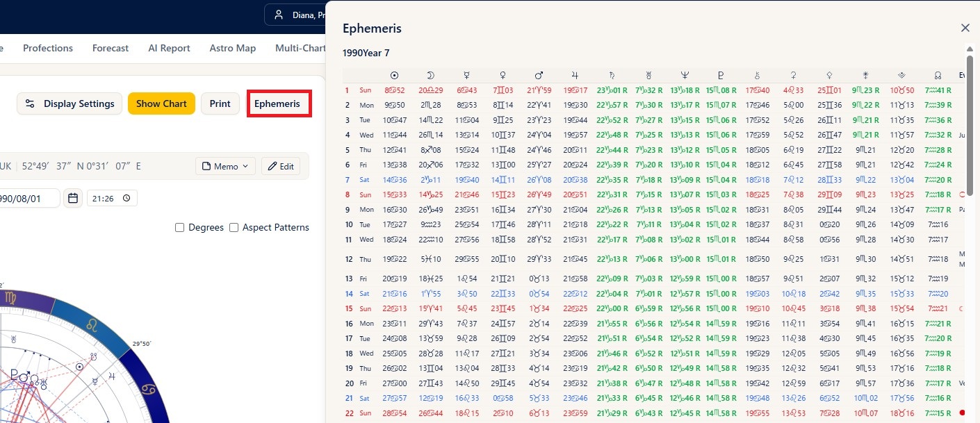The image size is (980, 423).
Task: Click the Mars symbol column header
Action: tap(539, 75)
